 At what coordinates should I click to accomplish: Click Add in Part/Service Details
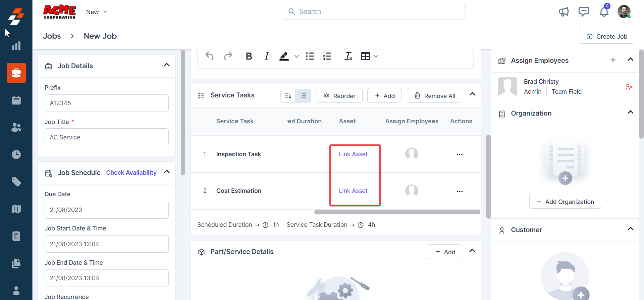click(x=445, y=252)
